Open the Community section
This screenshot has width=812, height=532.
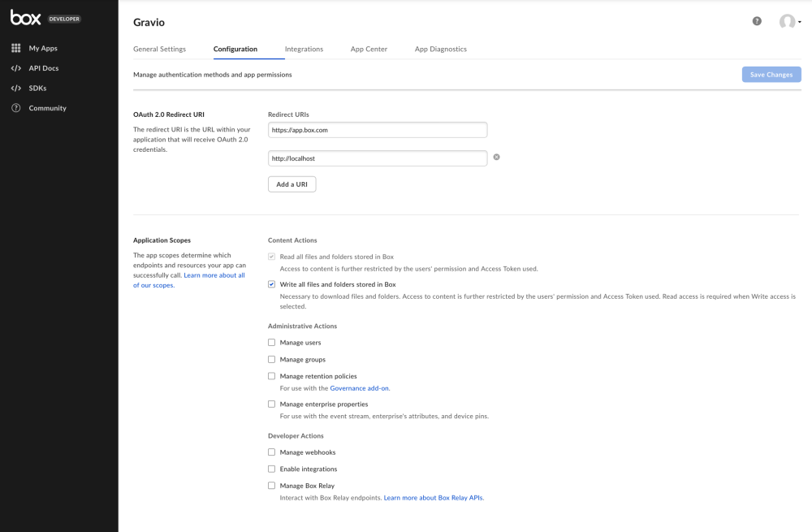click(47, 107)
